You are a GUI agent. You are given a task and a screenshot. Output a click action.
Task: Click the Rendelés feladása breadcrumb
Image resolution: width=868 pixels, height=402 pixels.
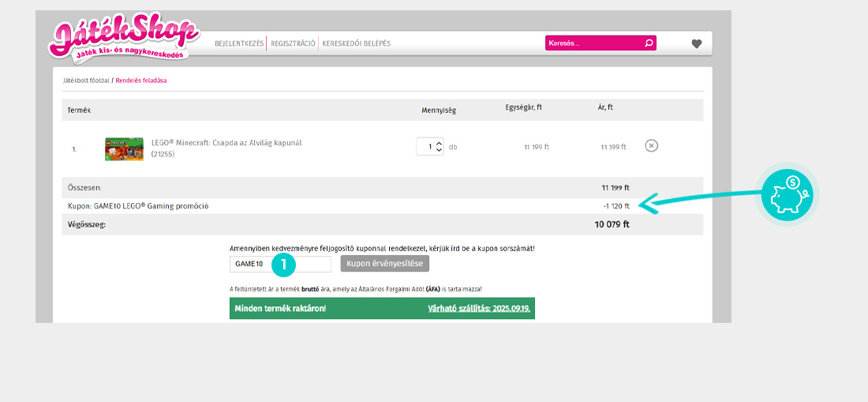click(x=141, y=81)
